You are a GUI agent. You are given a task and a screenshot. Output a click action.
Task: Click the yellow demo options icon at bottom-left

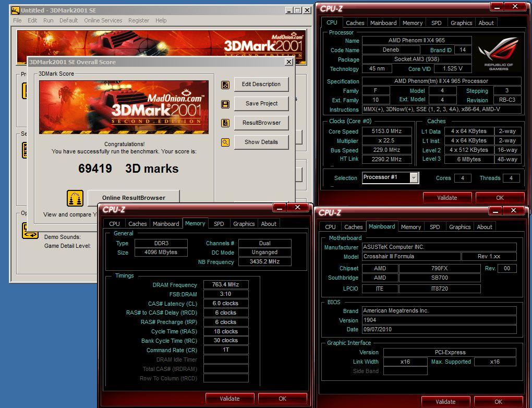coord(30,231)
